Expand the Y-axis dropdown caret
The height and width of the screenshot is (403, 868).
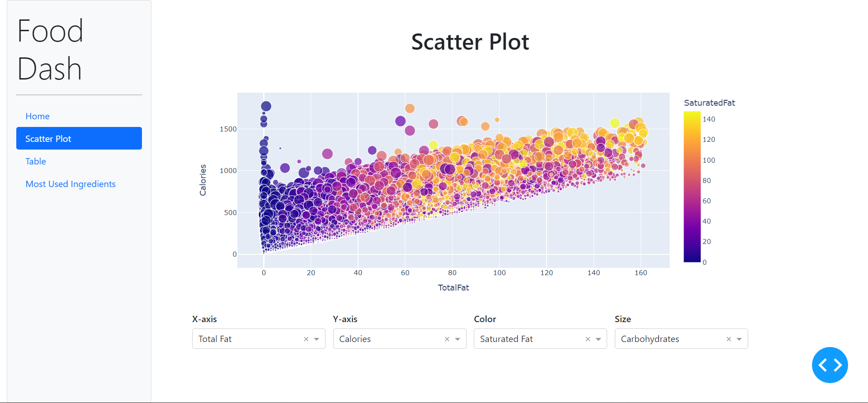[458, 339]
